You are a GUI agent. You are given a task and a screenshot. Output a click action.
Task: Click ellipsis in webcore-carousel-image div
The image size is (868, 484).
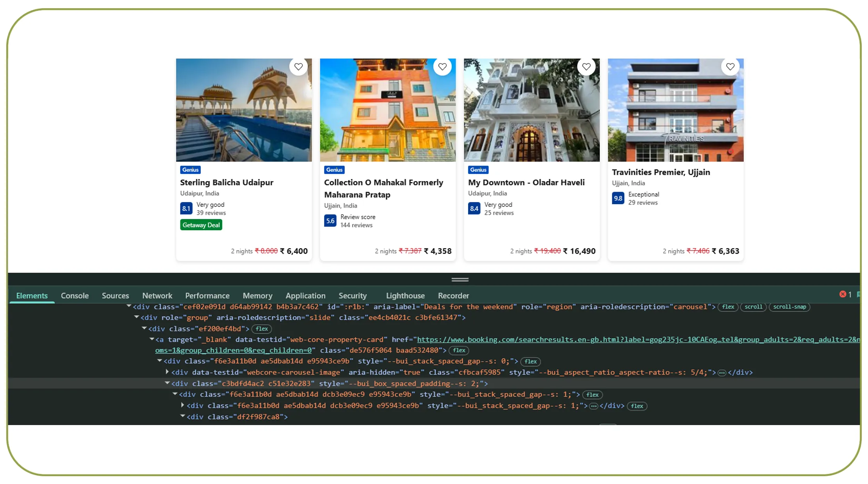722,373
